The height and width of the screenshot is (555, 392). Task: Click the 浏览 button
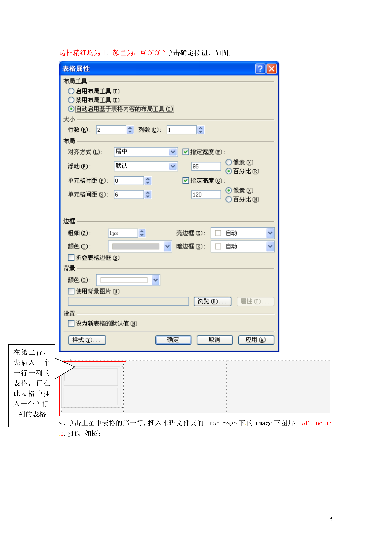(213, 301)
